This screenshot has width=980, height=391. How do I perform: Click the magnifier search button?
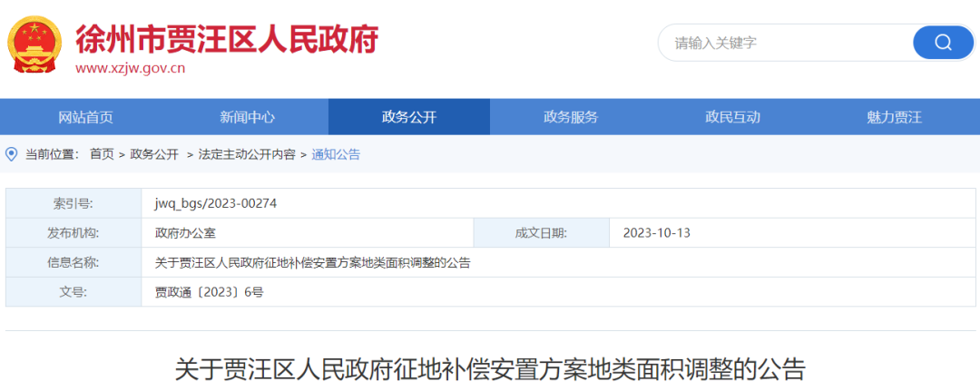point(943,44)
